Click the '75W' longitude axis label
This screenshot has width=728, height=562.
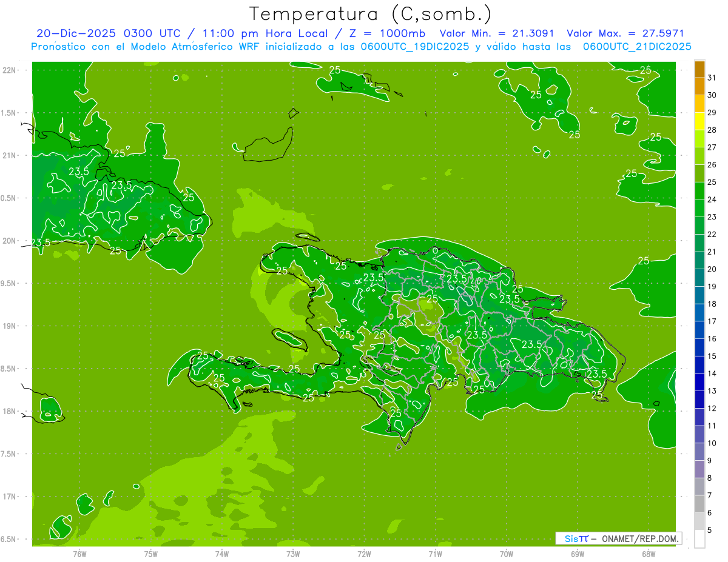click(151, 554)
